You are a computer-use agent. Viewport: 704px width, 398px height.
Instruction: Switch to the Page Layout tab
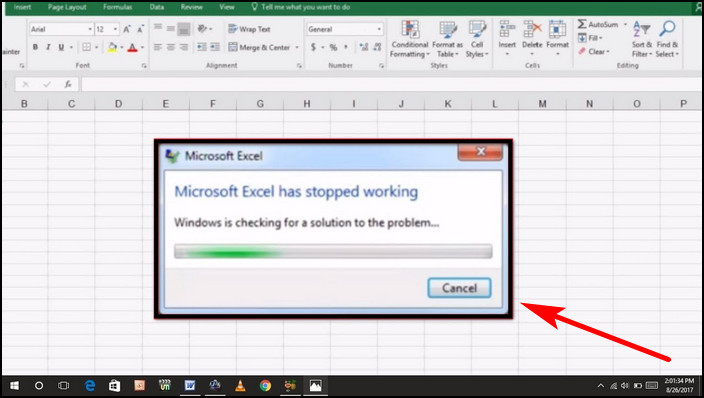click(x=67, y=7)
